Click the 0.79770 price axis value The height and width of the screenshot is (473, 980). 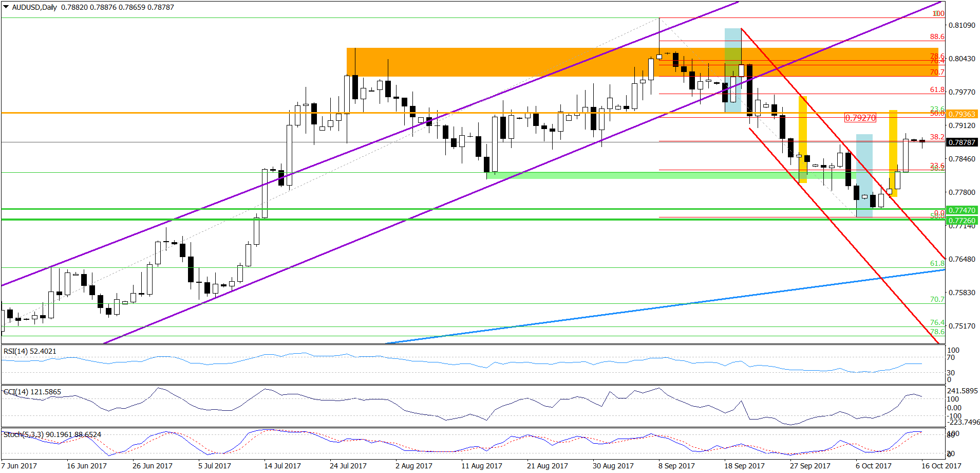click(962, 92)
